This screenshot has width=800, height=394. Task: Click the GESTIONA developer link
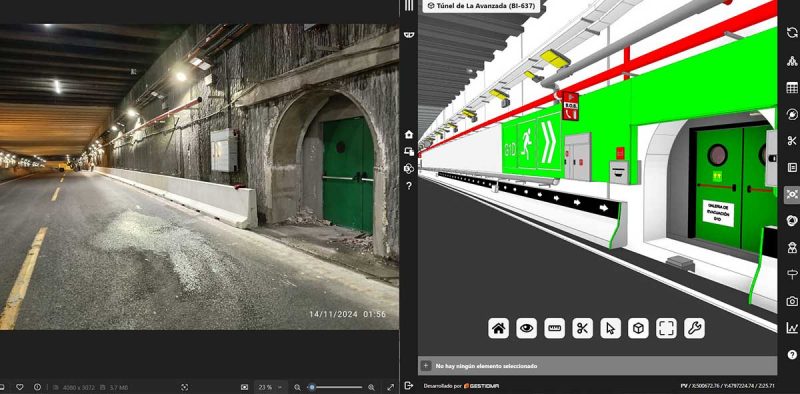pyautogui.click(x=481, y=386)
